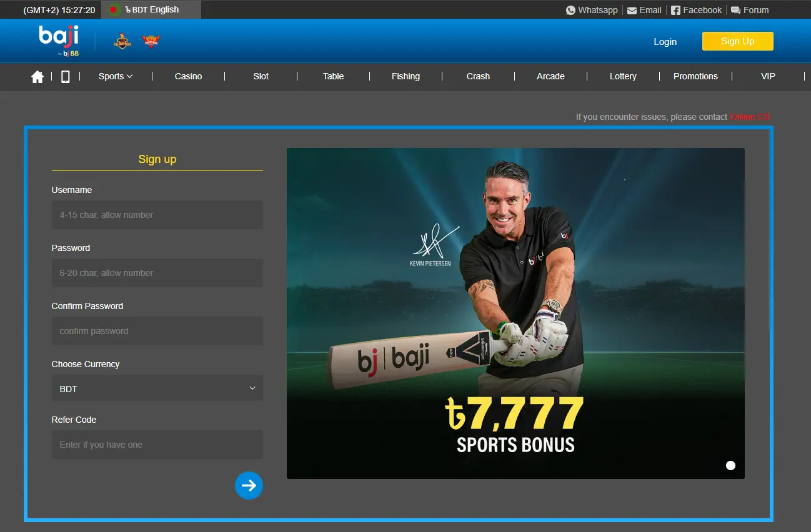
Task: Open the Table games category
Action: [333, 76]
